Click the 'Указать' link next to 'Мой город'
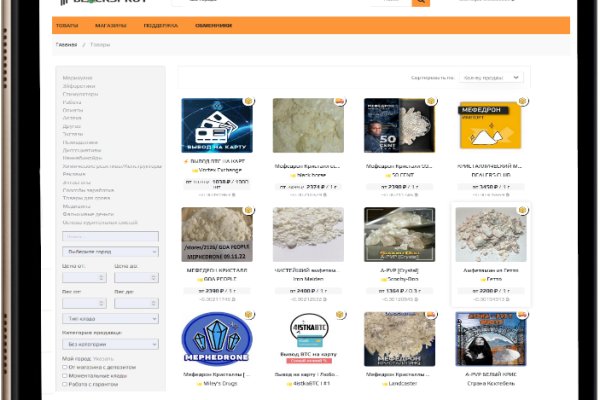The width and height of the screenshot is (600, 400). click(103, 358)
